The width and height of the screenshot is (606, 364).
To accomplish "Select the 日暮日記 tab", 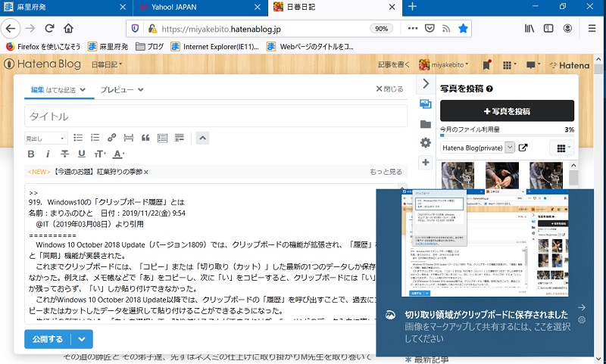I will click(335, 7).
